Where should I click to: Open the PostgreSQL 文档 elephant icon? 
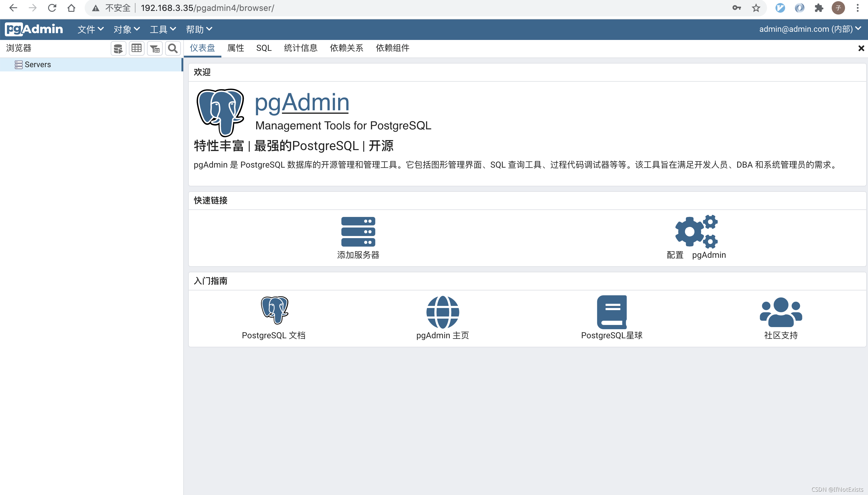pyautogui.click(x=274, y=310)
